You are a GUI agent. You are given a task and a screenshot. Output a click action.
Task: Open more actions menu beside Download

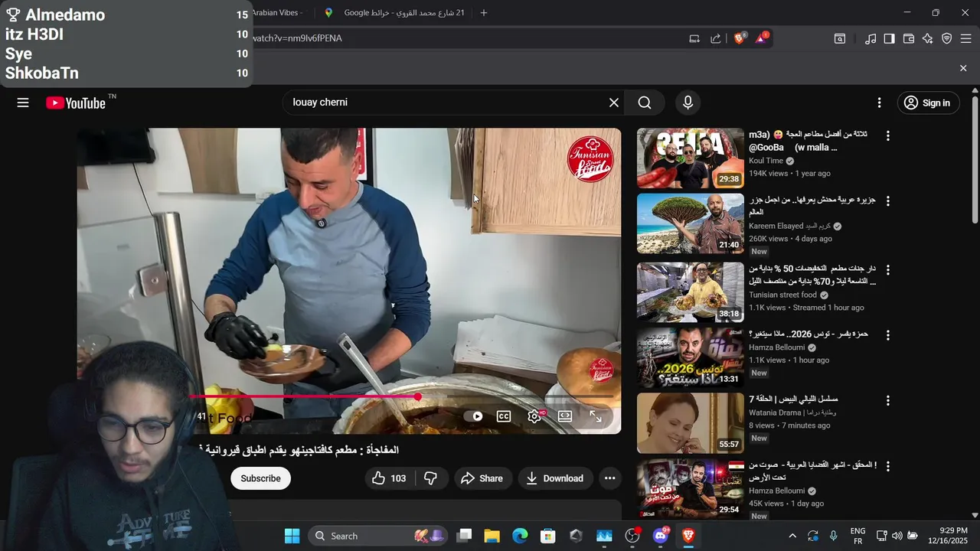pyautogui.click(x=609, y=478)
